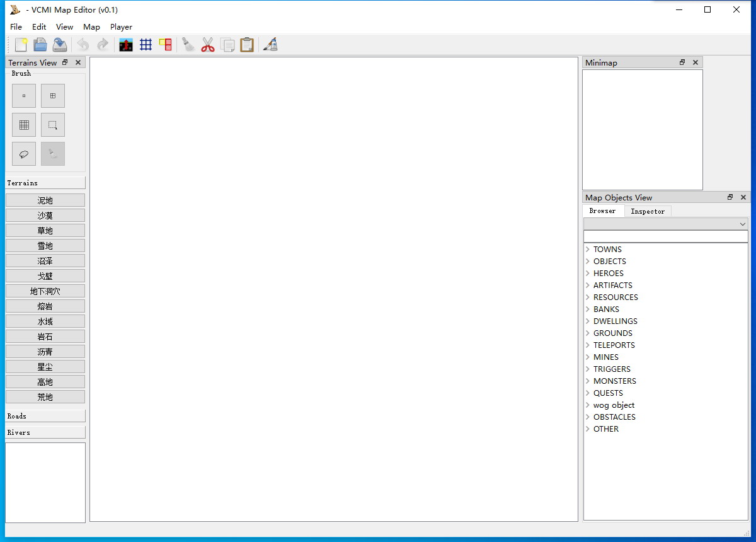Switch to the Inspector tab
This screenshot has height=542, width=756.
647,211
